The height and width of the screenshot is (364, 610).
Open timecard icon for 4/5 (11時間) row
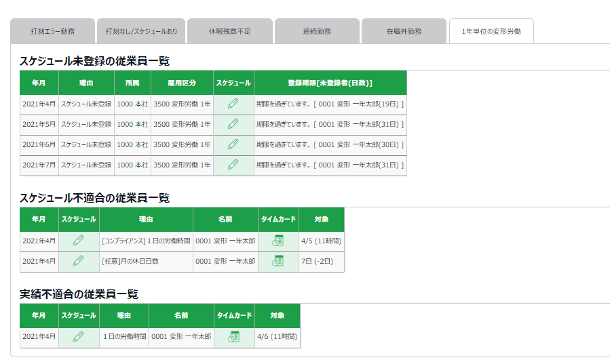click(x=278, y=241)
